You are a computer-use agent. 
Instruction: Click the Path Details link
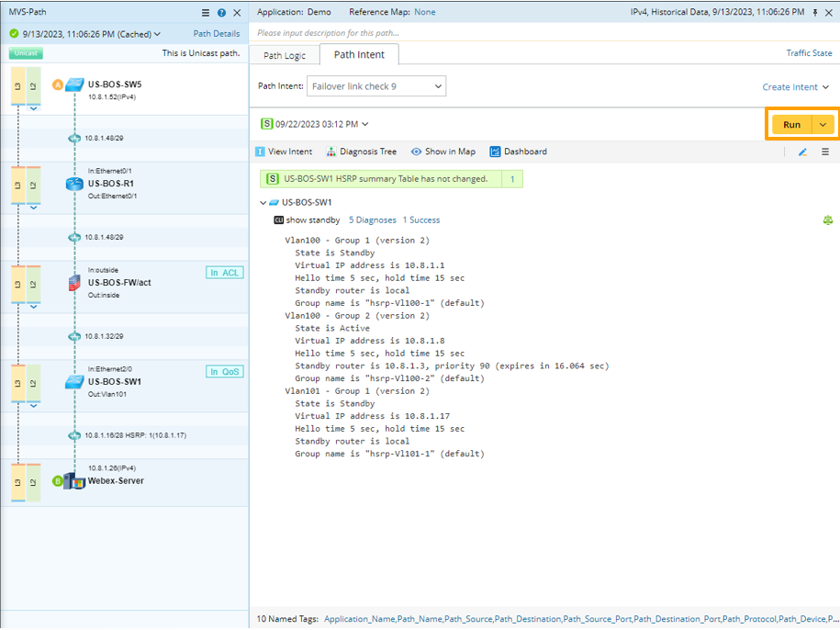point(216,34)
